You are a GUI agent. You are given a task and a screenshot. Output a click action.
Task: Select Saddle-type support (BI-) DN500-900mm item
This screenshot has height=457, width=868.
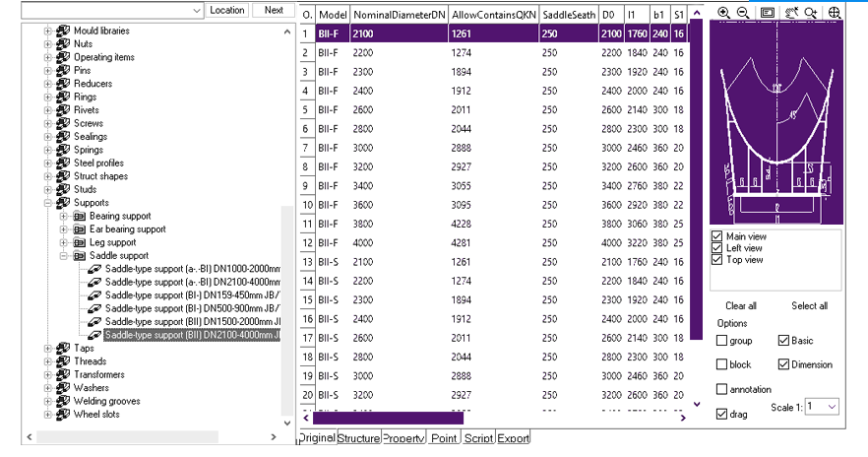pyautogui.click(x=191, y=308)
